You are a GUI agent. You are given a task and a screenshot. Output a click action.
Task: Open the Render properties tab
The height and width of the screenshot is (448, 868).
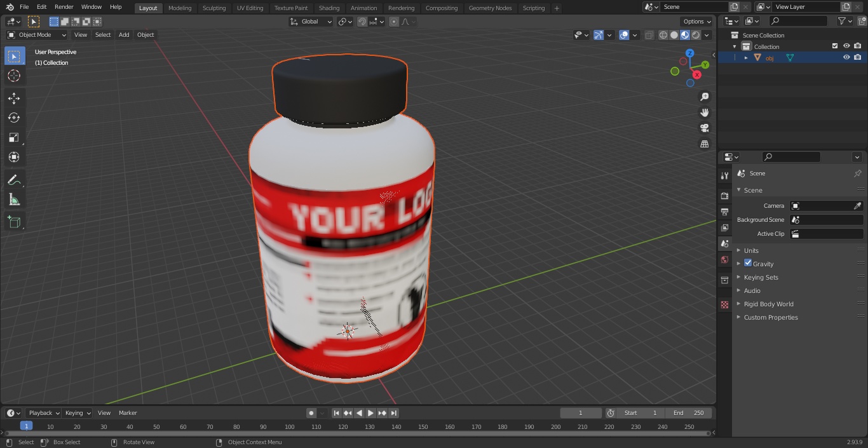click(724, 196)
